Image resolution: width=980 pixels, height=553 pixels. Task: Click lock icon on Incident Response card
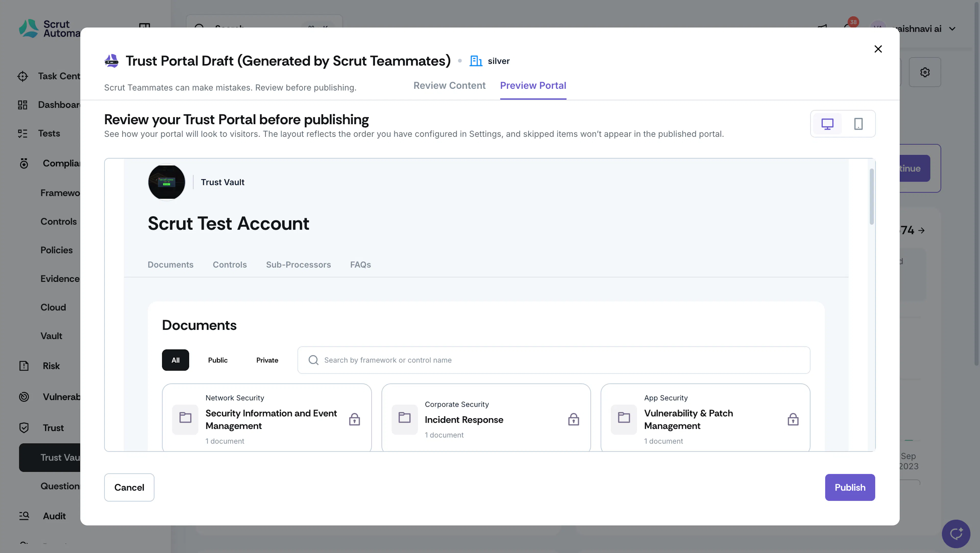[573, 419]
